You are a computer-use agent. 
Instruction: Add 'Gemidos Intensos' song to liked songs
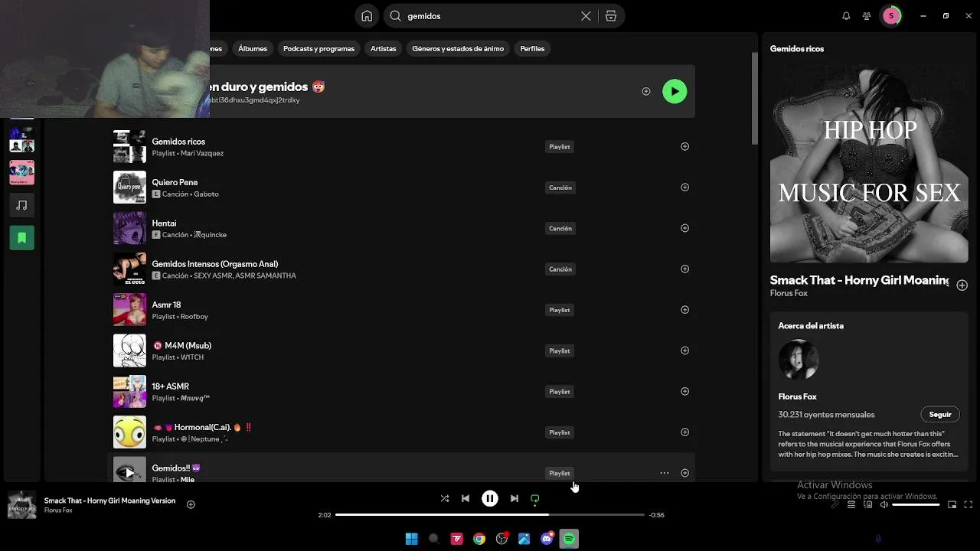pos(684,269)
